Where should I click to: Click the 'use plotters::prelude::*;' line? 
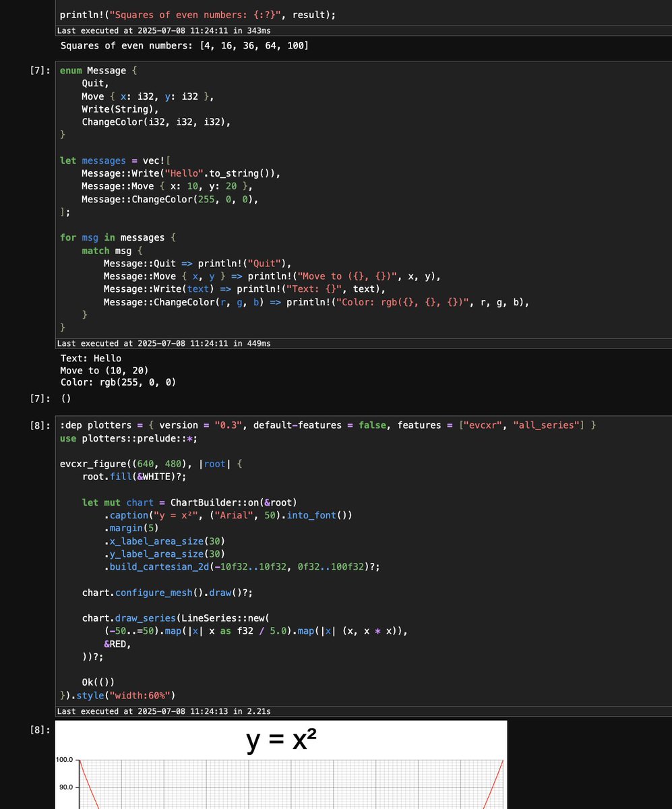129,438
